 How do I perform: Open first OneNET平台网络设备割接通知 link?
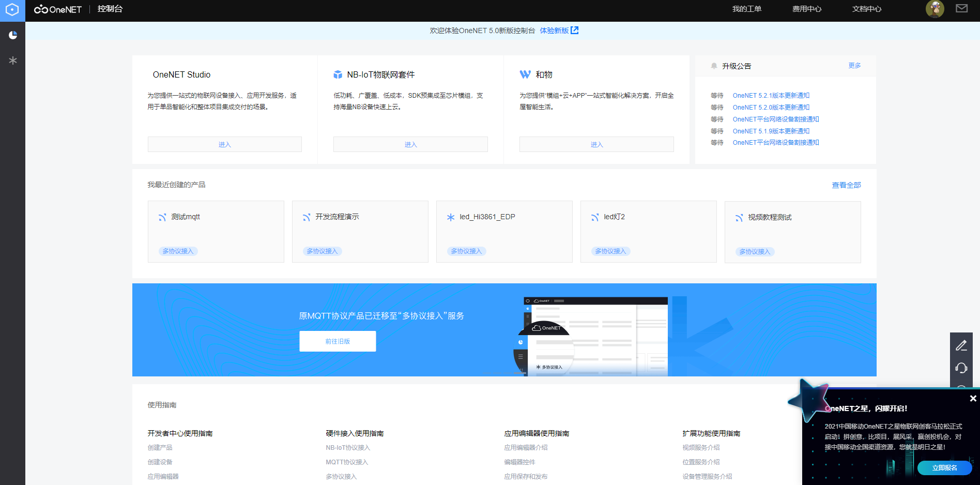775,119
